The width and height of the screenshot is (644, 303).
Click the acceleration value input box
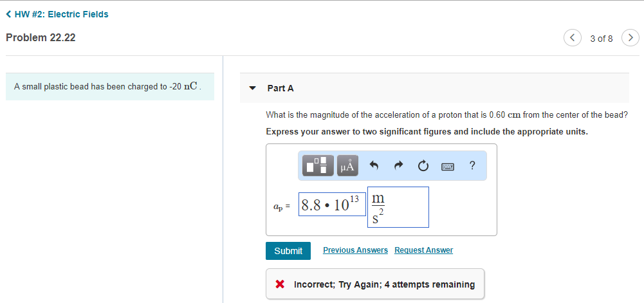(x=332, y=205)
